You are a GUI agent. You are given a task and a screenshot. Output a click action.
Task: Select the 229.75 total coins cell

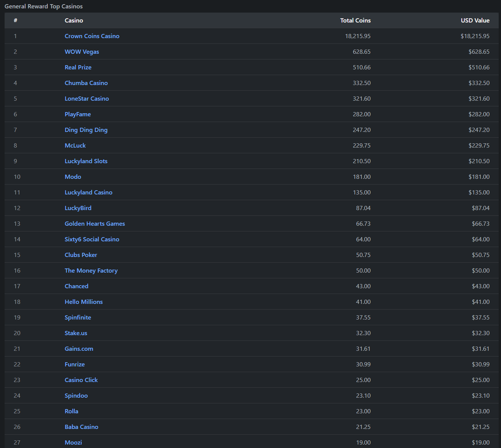pos(361,145)
